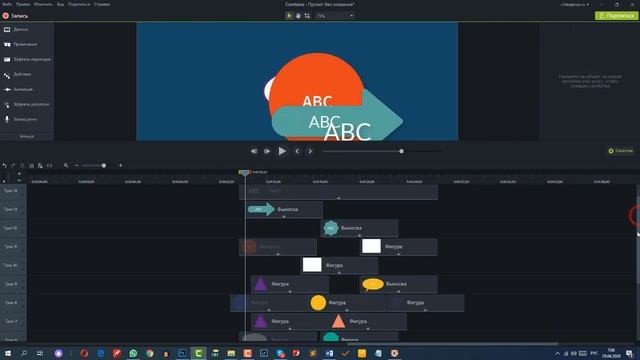Open the canvas zoom percentage dropdown

tap(334, 16)
